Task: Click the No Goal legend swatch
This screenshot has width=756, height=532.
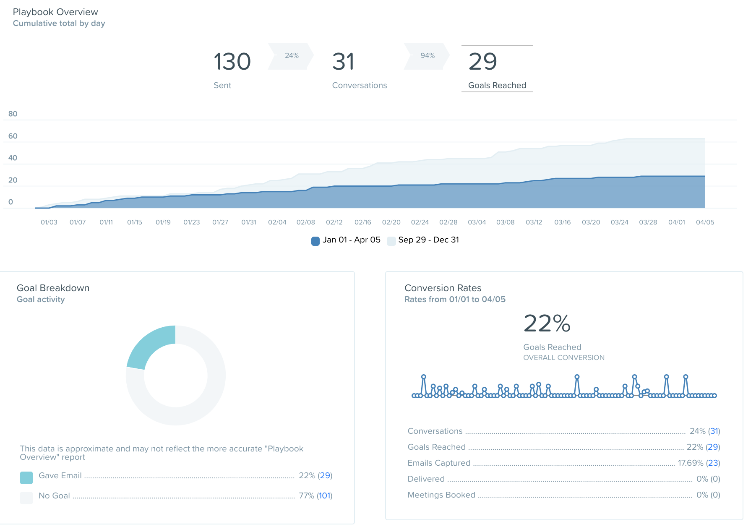Action: [x=26, y=498]
